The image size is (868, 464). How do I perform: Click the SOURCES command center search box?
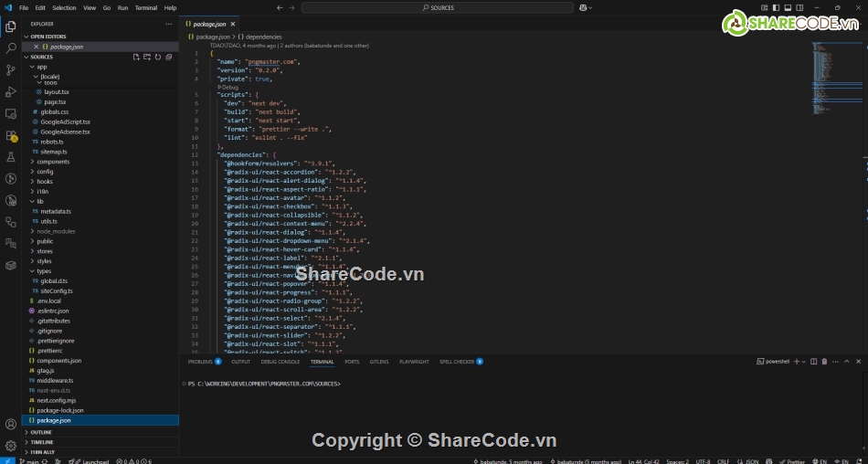[438, 7]
